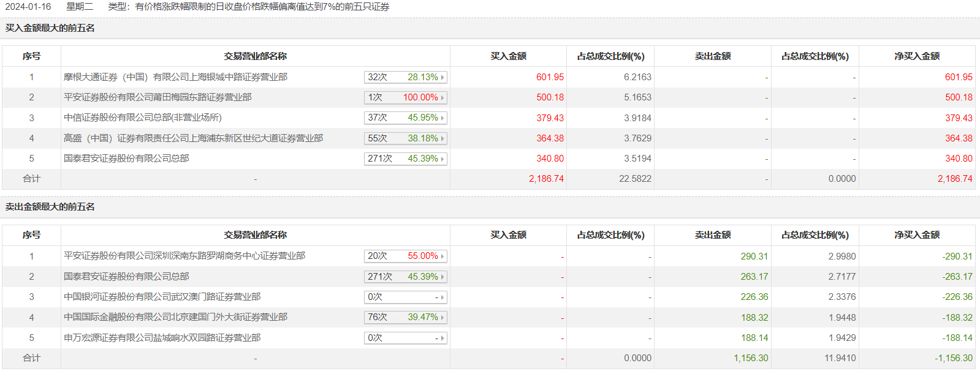
Task: Select sell ratio 2.9980
Action: 842,256
